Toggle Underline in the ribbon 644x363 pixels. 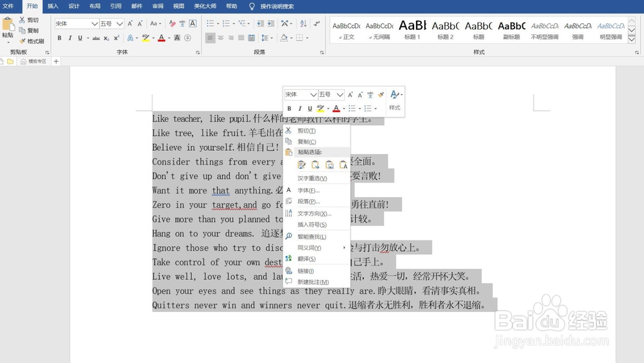(80, 38)
